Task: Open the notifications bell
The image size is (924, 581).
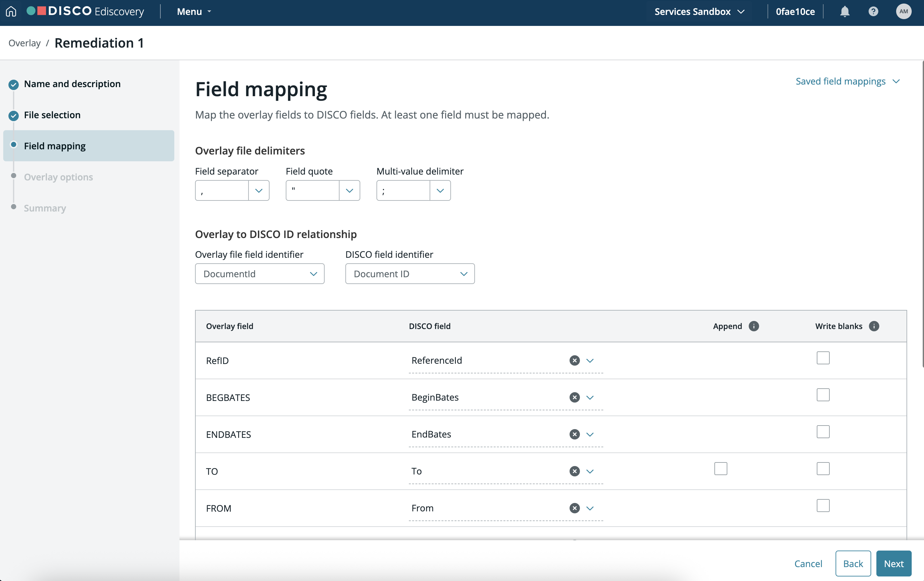Action: coord(845,12)
